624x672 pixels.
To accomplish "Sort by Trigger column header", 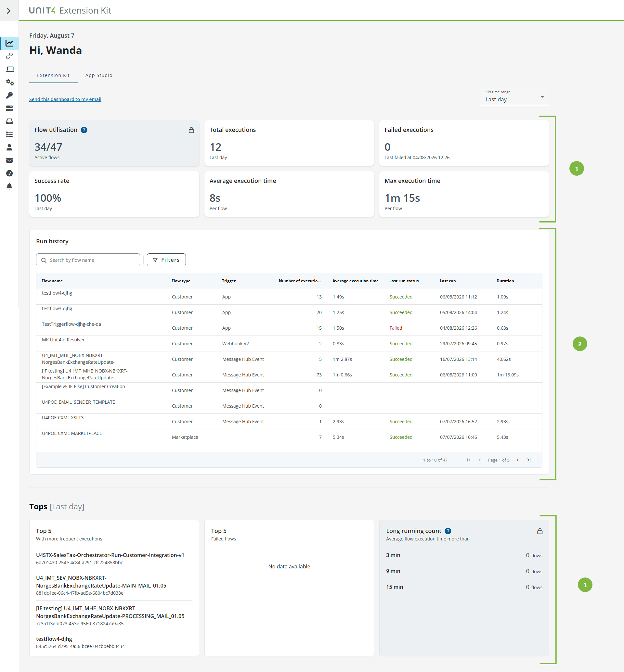I will pos(229,281).
